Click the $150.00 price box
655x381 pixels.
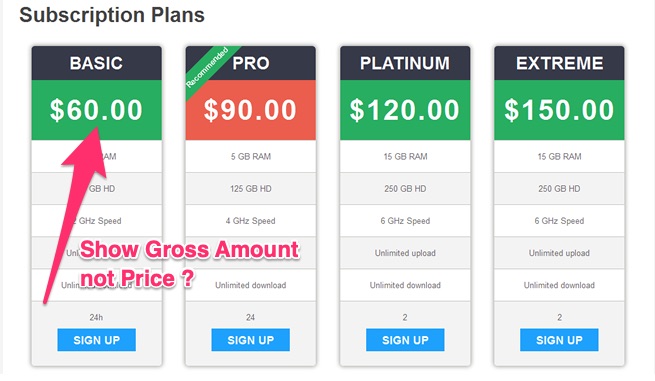tap(559, 110)
